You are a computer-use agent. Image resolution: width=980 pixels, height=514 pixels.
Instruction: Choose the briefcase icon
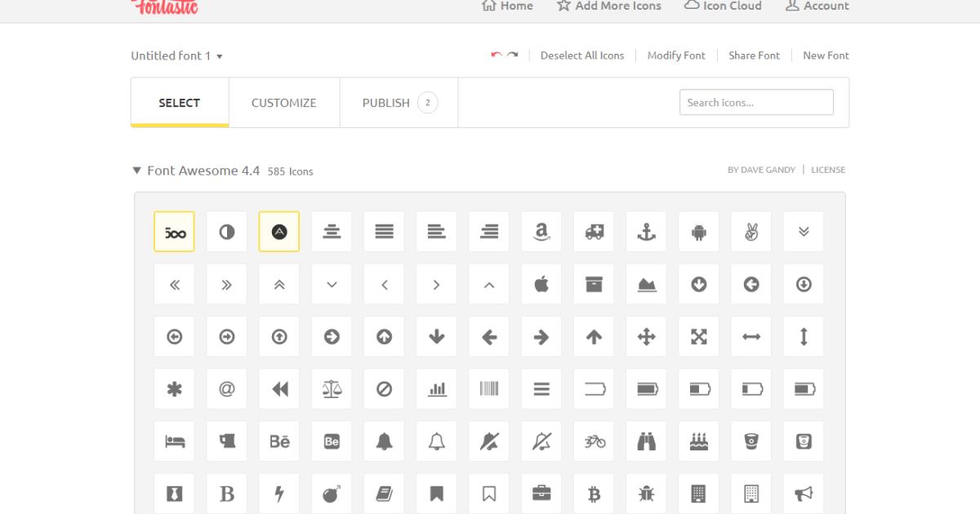[x=541, y=494]
